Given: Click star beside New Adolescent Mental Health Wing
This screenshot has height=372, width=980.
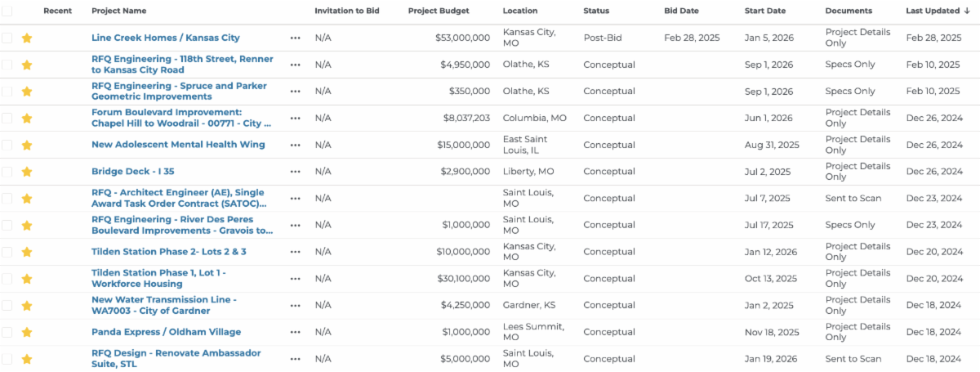Looking at the screenshot, I should (x=27, y=145).
